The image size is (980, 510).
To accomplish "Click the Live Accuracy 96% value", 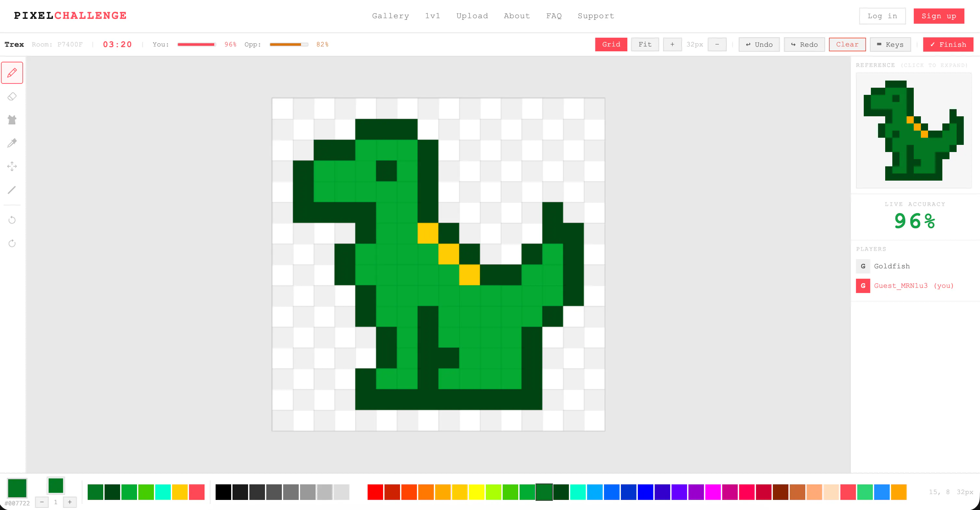I will pyautogui.click(x=914, y=221).
